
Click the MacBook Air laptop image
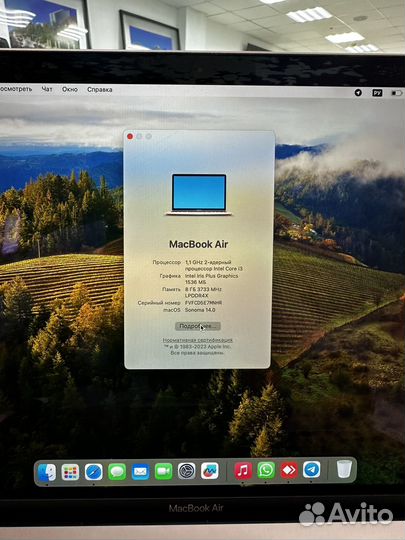click(199, 195)
